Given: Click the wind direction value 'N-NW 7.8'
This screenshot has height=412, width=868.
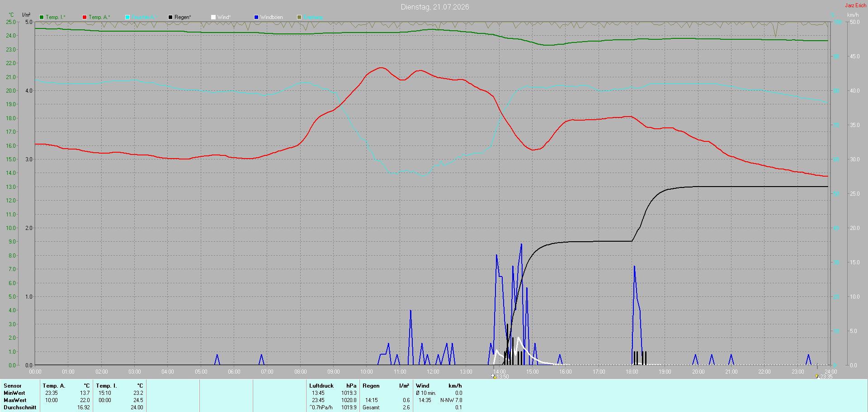Looking at the screenshot, I should point(451,400).
